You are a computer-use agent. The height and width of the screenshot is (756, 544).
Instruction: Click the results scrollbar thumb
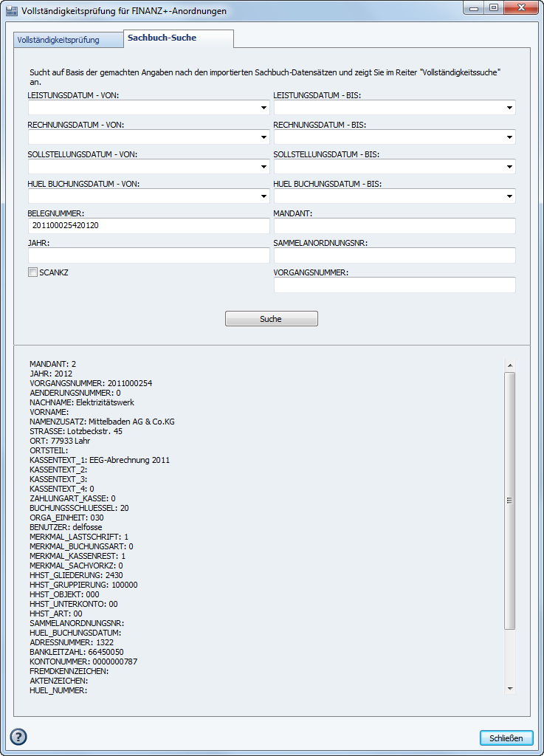(x=509, y=500)
